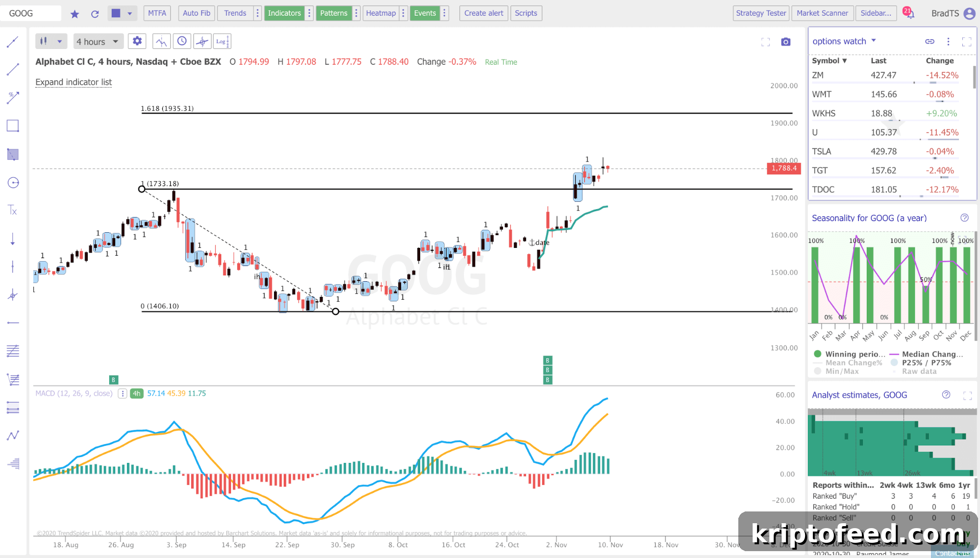
Task: Select the rectangle drawing tool
Action: tap(13, 126)
